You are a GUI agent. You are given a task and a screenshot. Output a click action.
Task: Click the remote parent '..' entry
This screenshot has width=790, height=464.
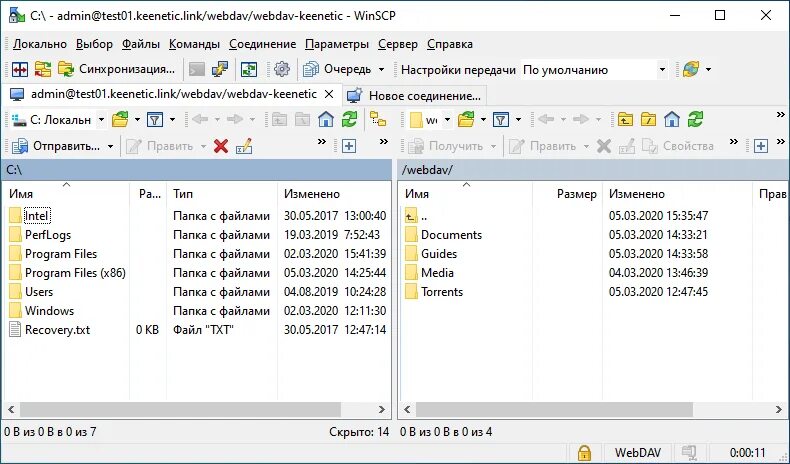pos(424,216)
